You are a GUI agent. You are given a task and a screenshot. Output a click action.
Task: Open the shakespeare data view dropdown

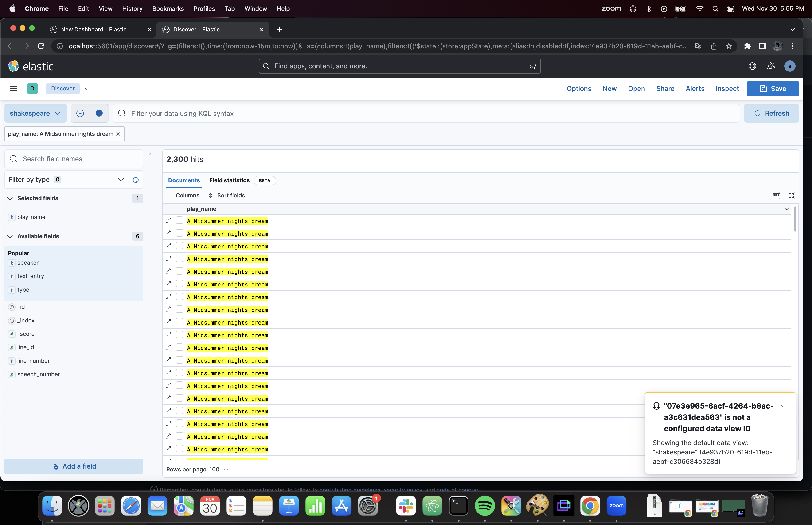35,113
